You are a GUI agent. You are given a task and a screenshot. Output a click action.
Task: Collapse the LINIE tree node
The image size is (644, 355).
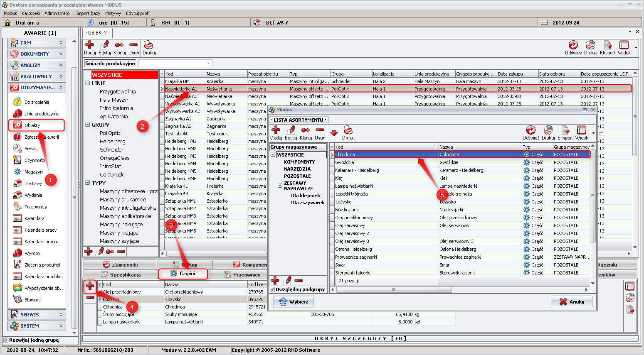88,83
